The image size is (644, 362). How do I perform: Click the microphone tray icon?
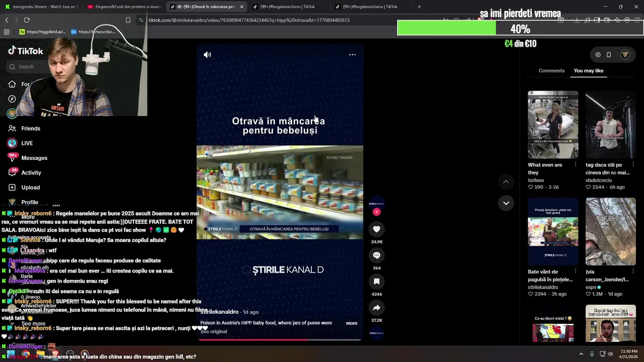pos(592,354)
